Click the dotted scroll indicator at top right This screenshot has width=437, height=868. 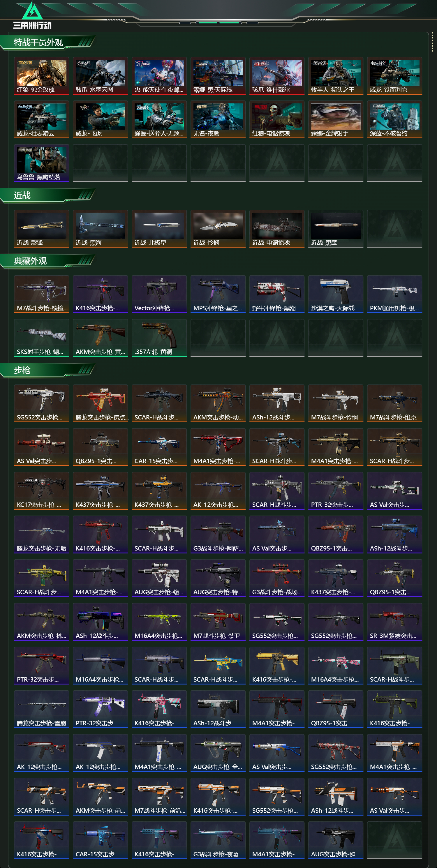pos(432,42)
